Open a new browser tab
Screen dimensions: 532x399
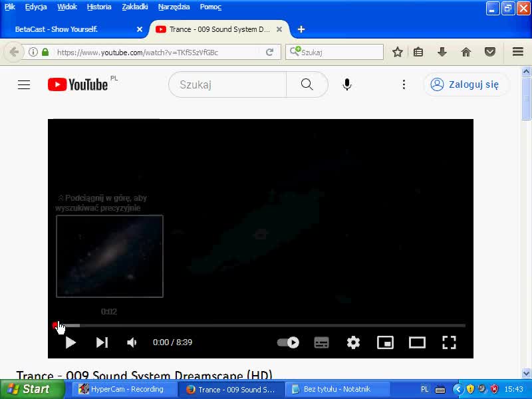pyautogui.click(x=301, y=29)
